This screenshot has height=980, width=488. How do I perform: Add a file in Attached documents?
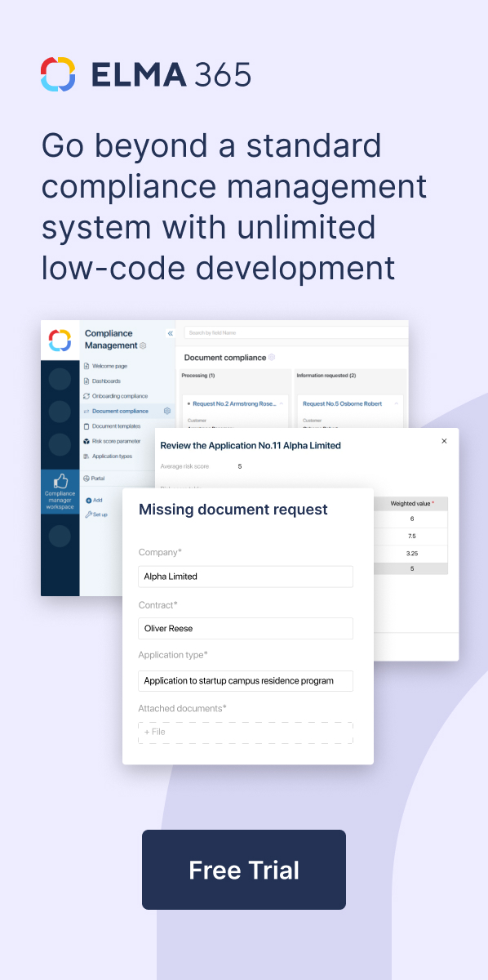coord(246,733)
